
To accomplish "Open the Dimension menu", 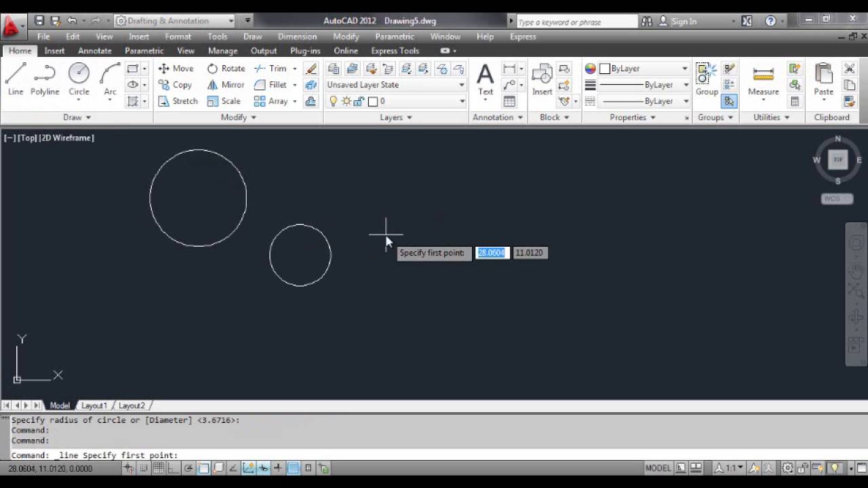I will point(297,37).
